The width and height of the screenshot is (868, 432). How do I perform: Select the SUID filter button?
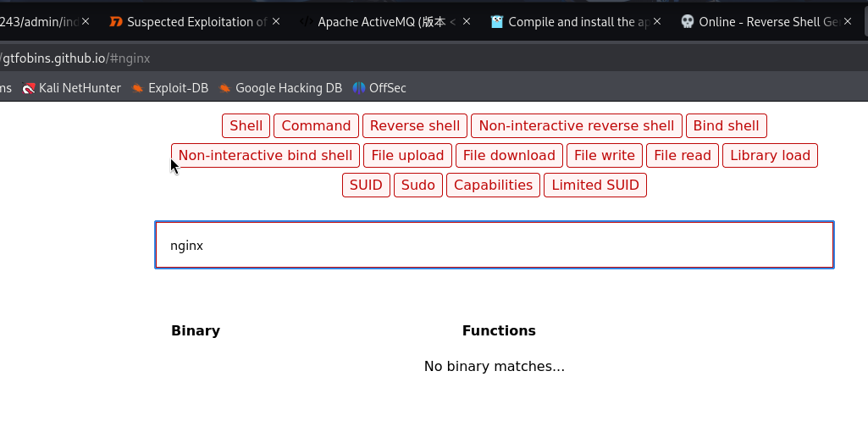coord(366,186)
